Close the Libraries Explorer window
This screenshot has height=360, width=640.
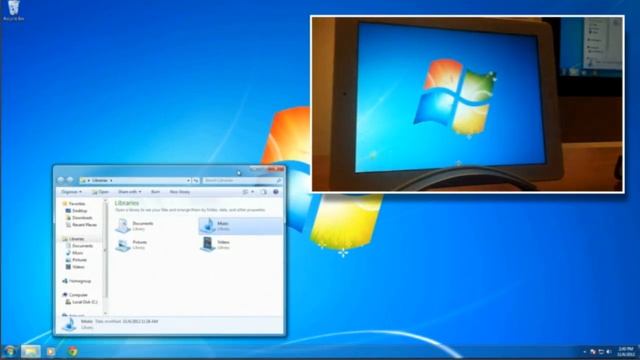[276, 169]
